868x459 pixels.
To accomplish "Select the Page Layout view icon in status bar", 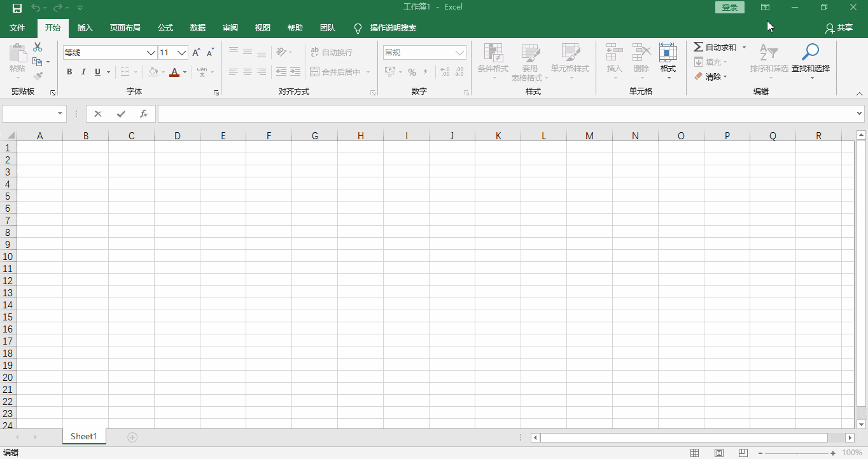I will pos(718,453).
